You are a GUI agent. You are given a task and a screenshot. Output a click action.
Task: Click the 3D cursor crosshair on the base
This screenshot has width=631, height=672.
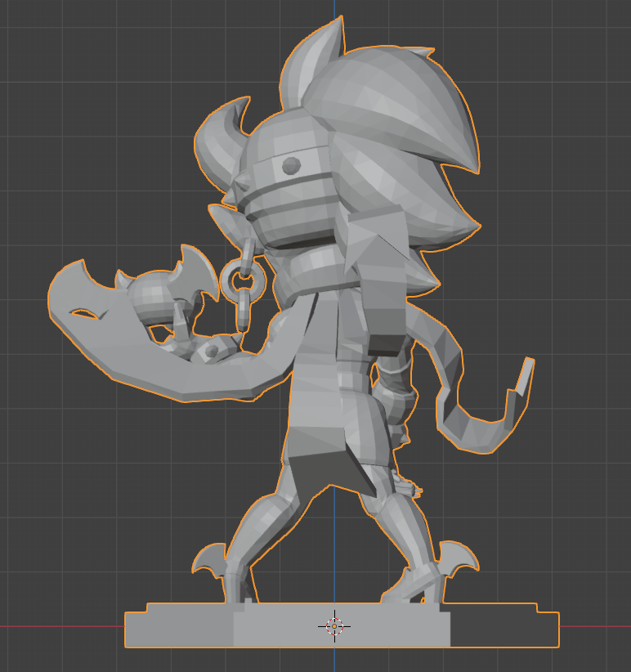coord(334,626)
